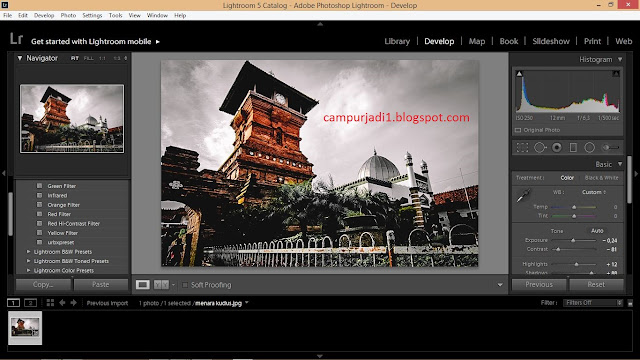Select the filmstrip photo thumbnail
Image resolution: width=640 pixels, height=360 pixels.
tap(25, 328)
